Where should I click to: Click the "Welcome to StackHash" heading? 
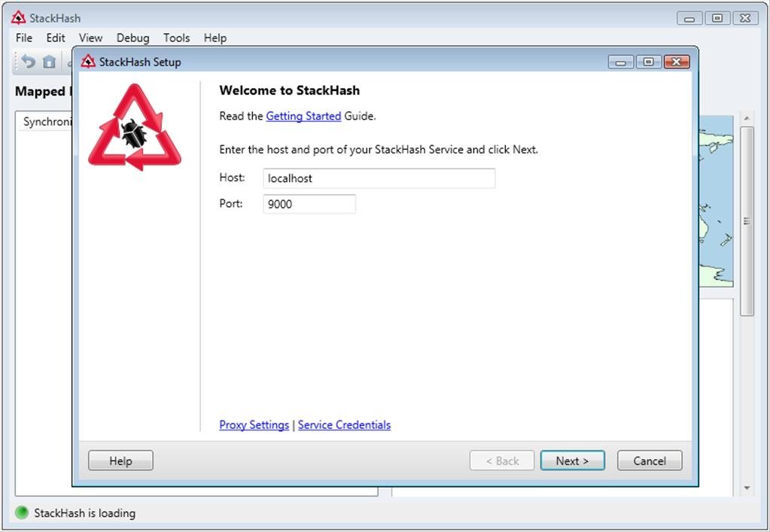(x=289, y=90)
